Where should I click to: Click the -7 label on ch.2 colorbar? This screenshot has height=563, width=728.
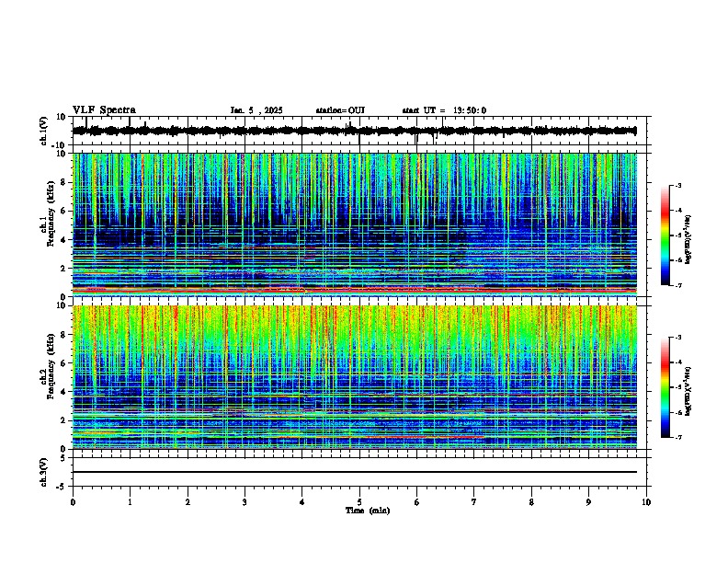[678, 437]
